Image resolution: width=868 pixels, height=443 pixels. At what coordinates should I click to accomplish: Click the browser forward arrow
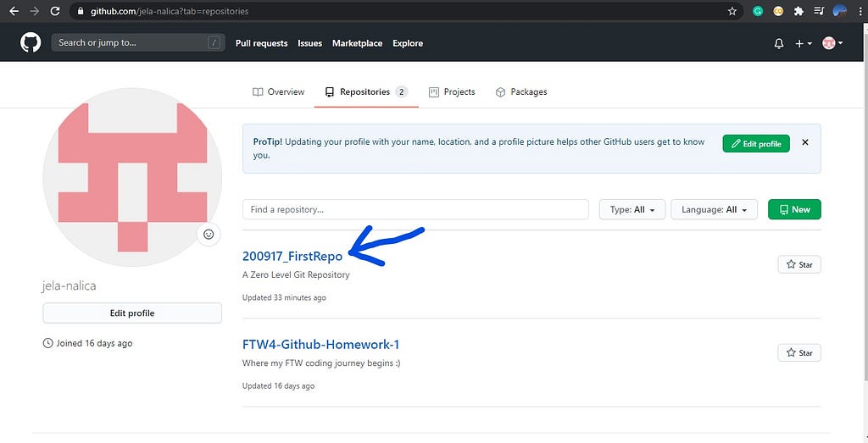[34, 11]
